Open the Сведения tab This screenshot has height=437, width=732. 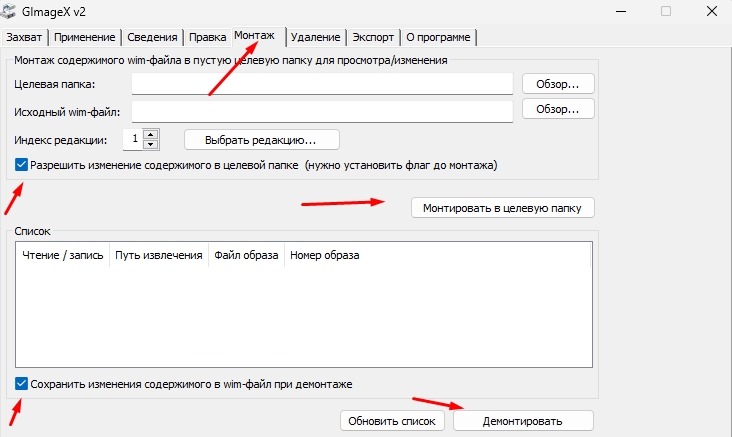[x=152, y=37]
